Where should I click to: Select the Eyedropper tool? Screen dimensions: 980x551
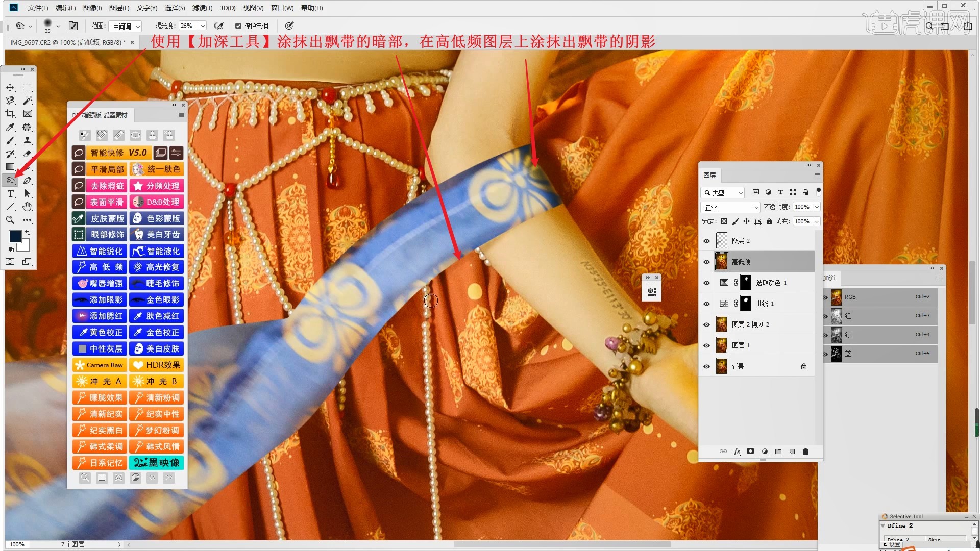[x=10, y=127]
